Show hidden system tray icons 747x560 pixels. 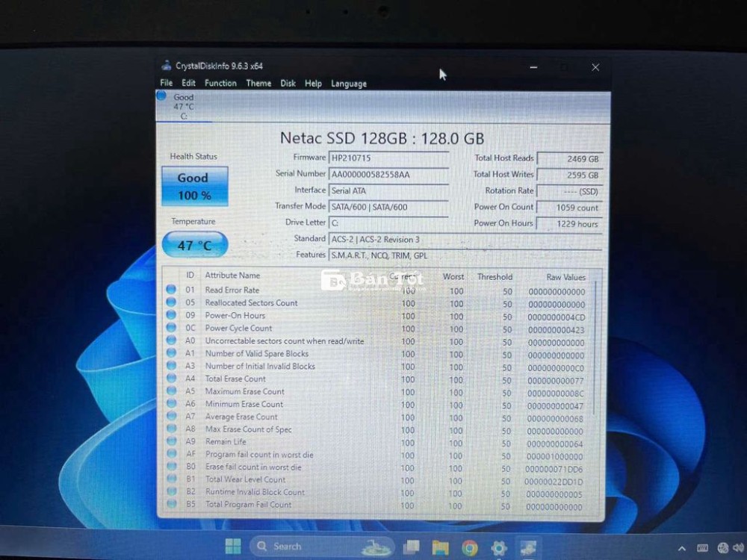pos(682,549)
